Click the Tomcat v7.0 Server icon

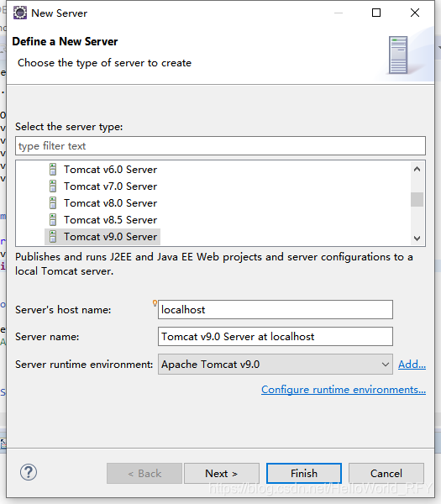pyautogui.click(x=53, y=186)
